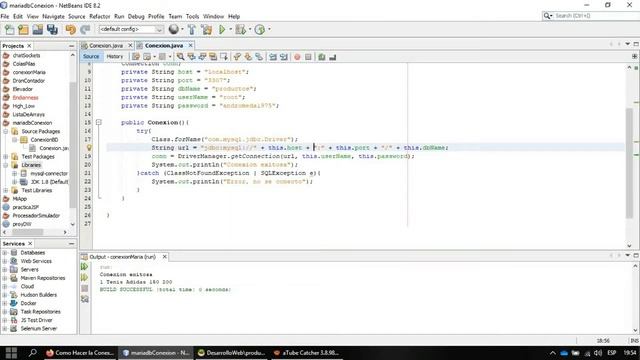Collapse the Libraries node

point(6,165)
